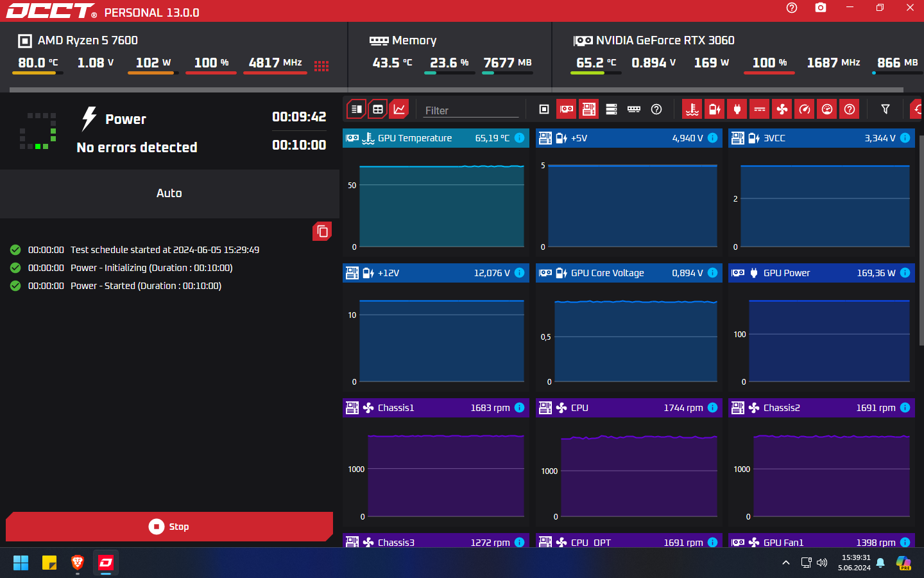This screenshot has height=578, width=924.
Task: Toggle frequency gauge sensor type filter
Action: (x=805, y=109)
